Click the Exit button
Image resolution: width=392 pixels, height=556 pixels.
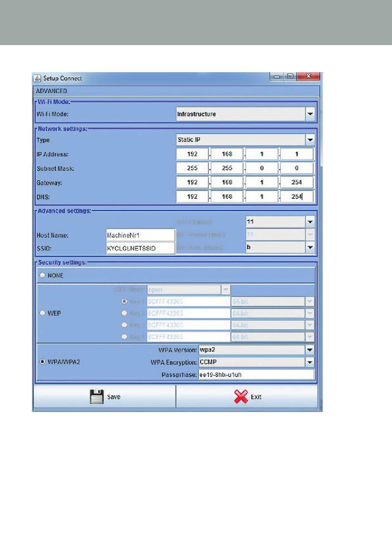[x=247, y=397]
